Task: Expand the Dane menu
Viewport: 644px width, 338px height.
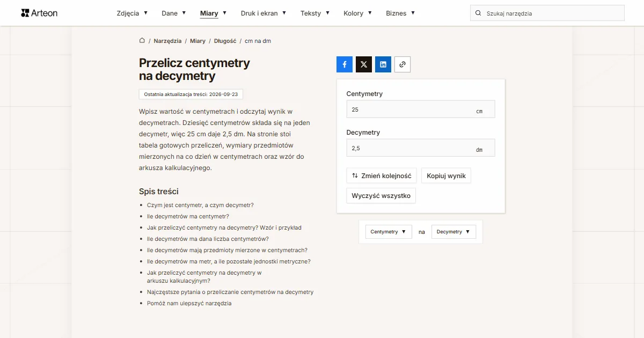Action: 174,13
